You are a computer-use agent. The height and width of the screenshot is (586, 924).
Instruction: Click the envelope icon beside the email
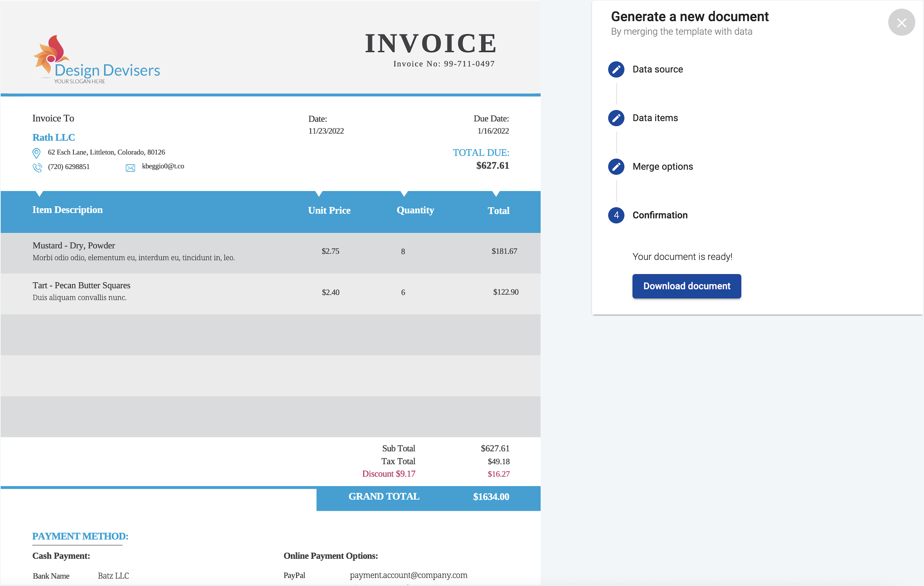130,168
